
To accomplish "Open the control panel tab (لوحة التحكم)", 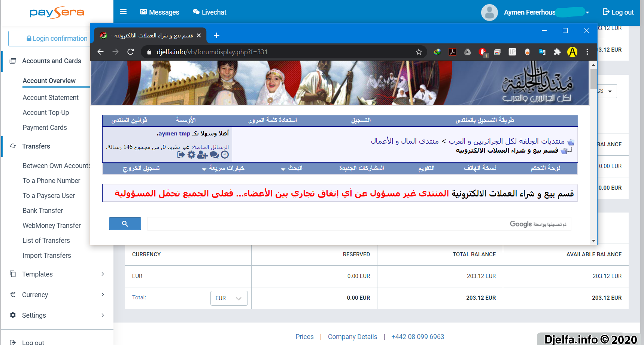I will pos(546,168).
